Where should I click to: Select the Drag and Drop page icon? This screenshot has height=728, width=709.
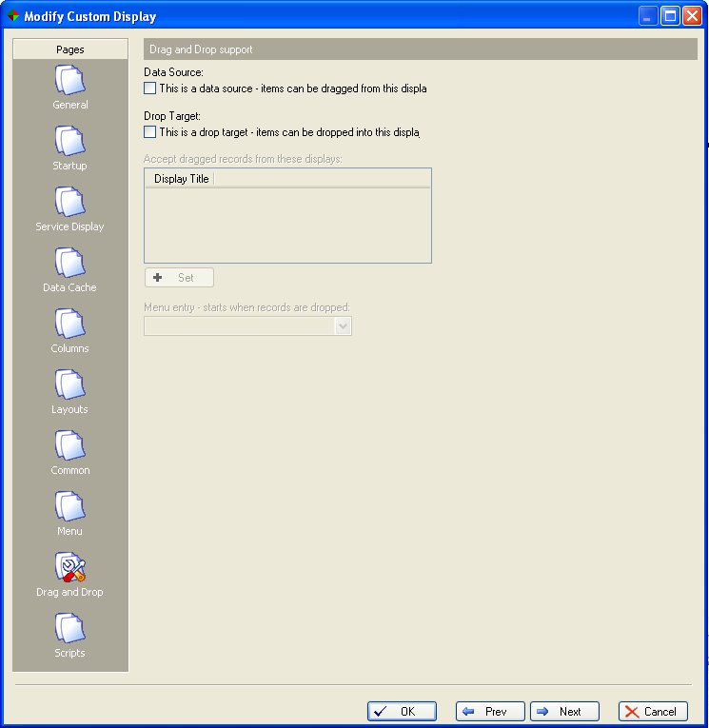point(70,568)
